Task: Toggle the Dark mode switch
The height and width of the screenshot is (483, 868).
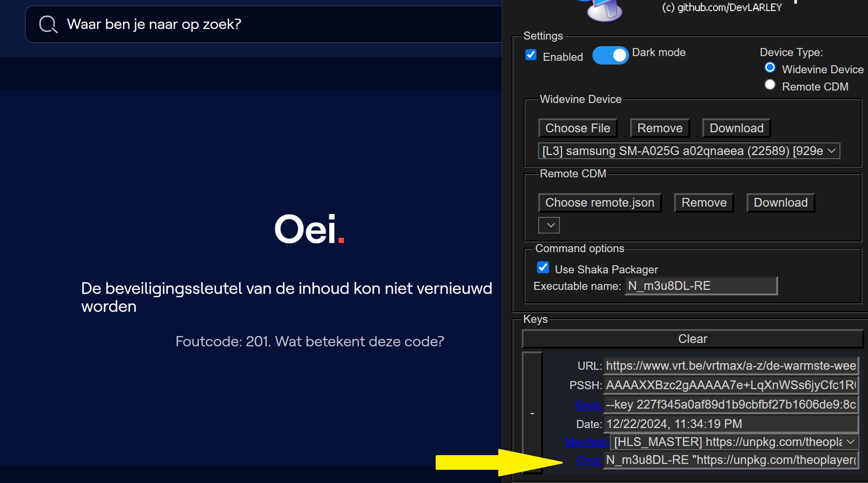Action: pos(610,55)
